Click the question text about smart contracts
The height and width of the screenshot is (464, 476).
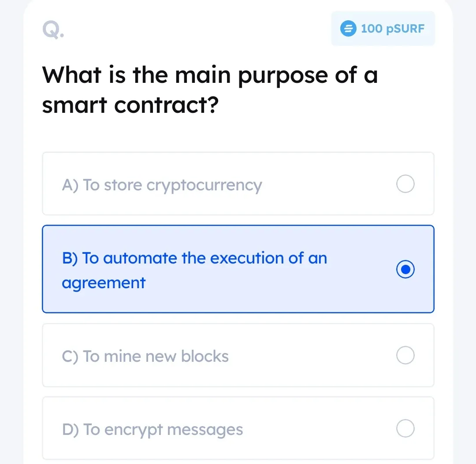pos(210,89)
